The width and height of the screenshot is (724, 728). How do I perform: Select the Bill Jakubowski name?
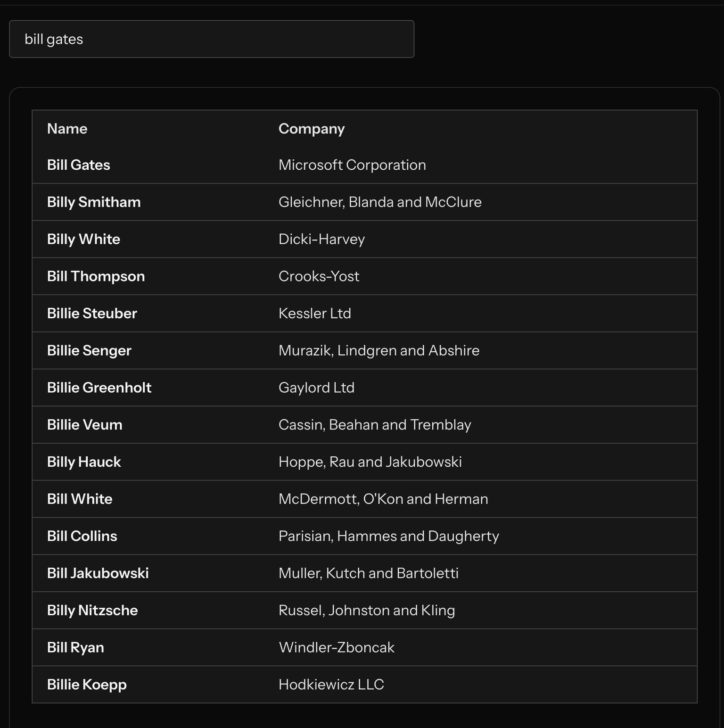click(x=98, y=573)
